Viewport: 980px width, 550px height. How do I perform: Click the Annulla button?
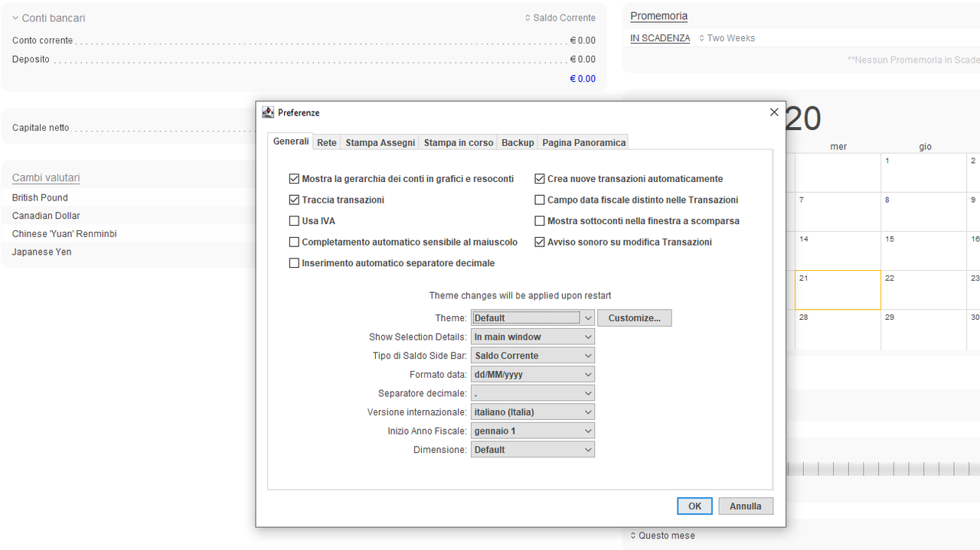coord(746,506)
